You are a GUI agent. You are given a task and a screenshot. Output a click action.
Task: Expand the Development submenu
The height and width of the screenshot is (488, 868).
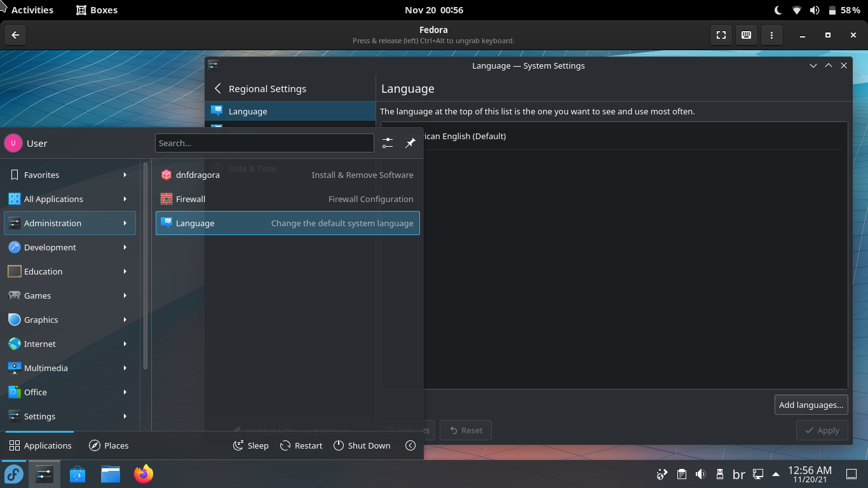(x=70, y=247)
